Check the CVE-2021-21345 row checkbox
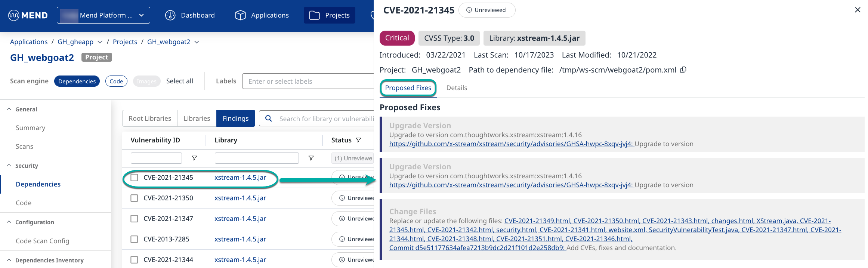The image size is (868, 268). (134, 178)
